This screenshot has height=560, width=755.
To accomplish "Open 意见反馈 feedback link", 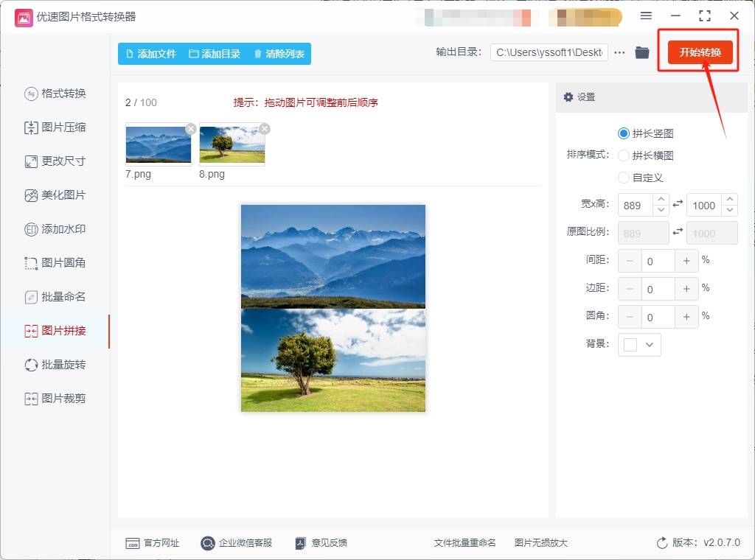I will pos(321,543).
